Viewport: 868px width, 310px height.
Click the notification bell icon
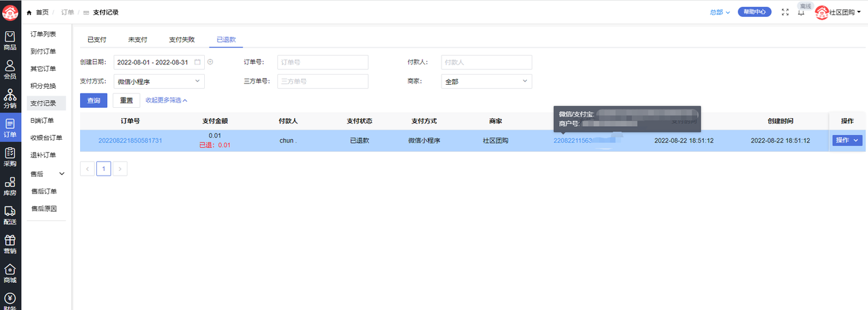pyautogui.click(x=801, y=12)
